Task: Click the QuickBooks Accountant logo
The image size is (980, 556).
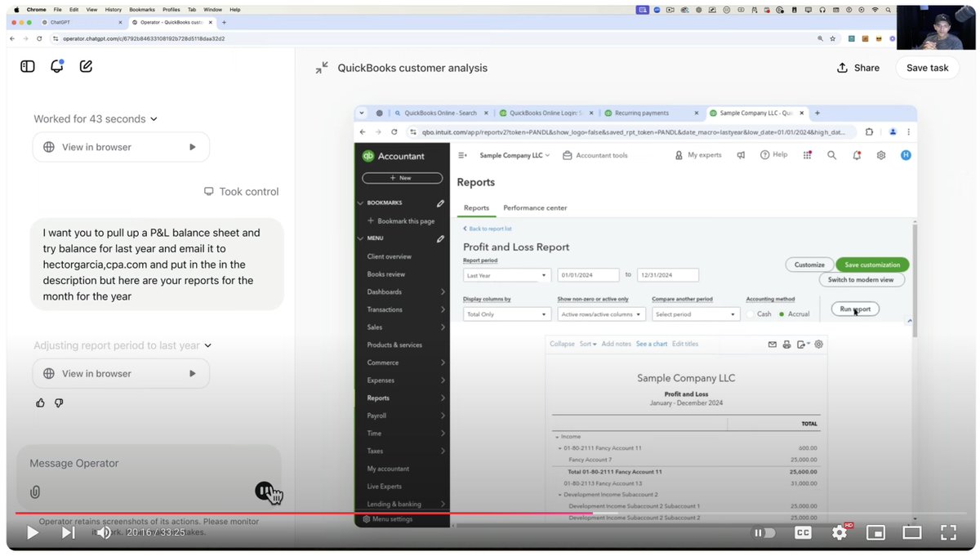Action: tap(394, 156)
